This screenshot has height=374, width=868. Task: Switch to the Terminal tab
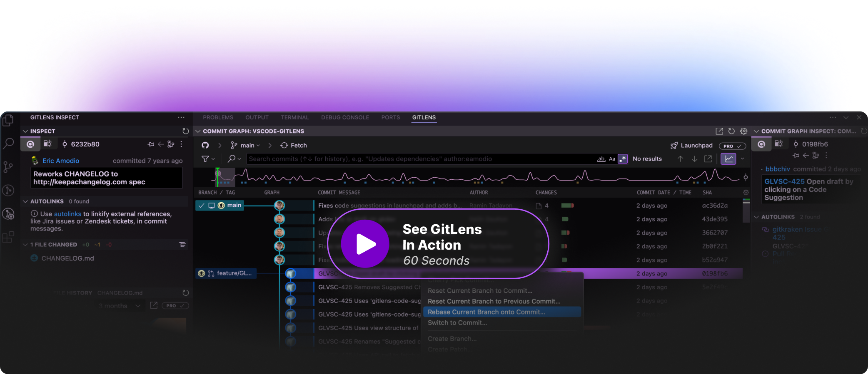point(294,118)
